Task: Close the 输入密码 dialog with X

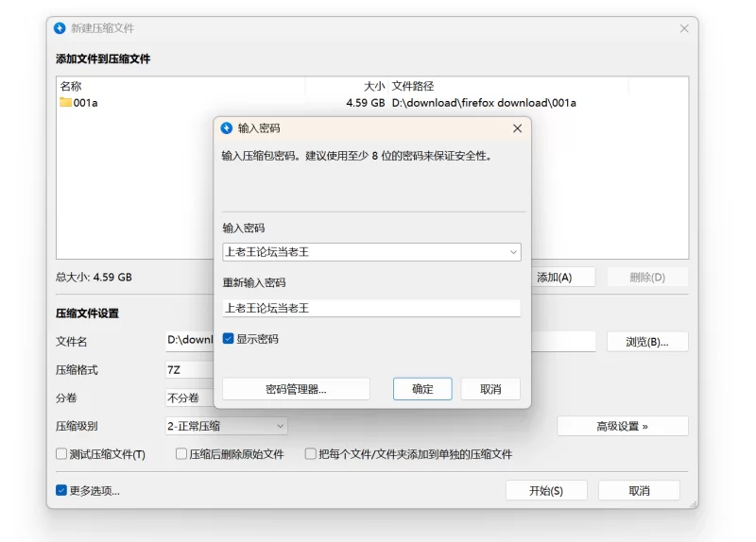Action: pos(517,128)
